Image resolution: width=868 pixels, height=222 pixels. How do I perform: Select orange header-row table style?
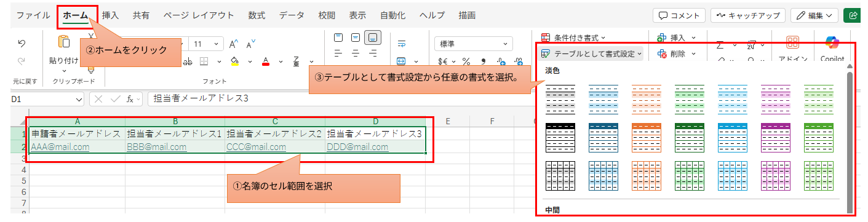pos(647,137)
